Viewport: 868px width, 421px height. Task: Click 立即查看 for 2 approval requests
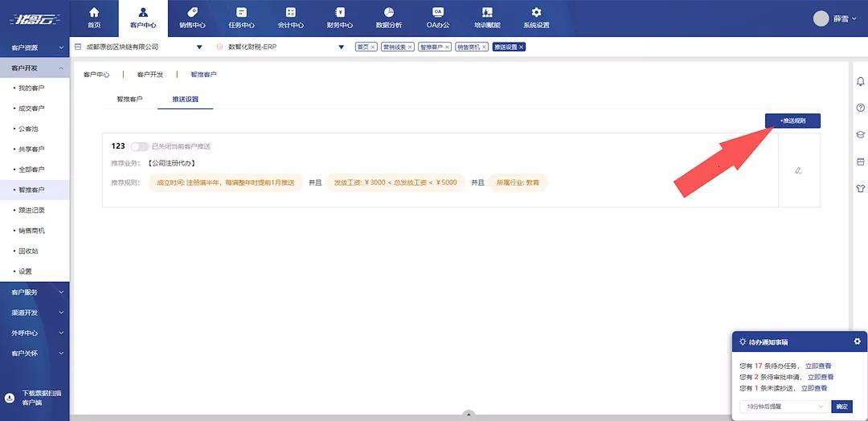point(821,377)
